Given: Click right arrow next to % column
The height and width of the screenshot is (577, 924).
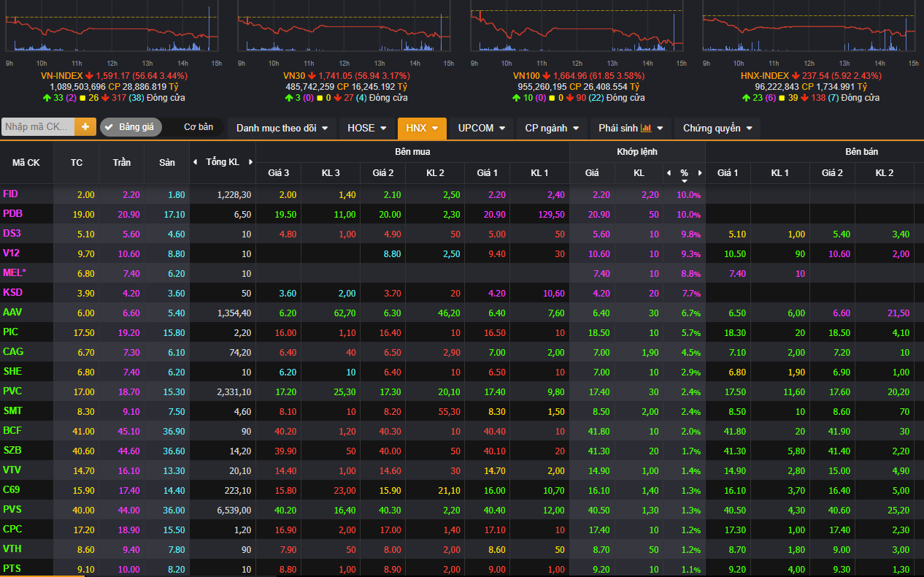Looking at the screenshot, I should [x=699, y=173].
